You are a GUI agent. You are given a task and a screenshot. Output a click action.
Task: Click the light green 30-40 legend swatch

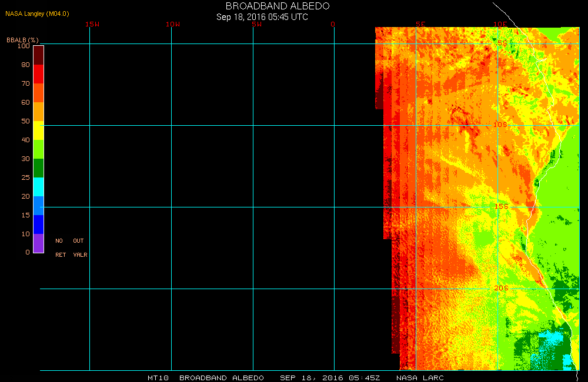(38, 149)
